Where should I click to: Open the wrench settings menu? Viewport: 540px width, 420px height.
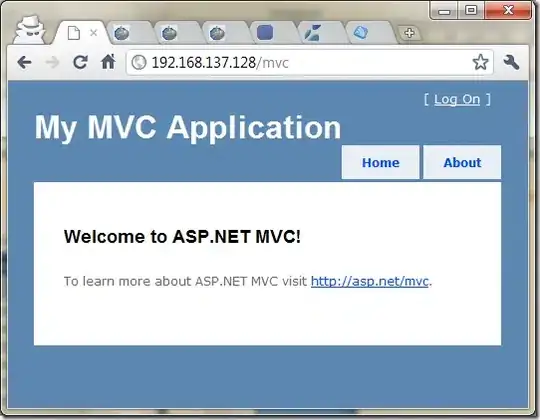click(511, 63)
